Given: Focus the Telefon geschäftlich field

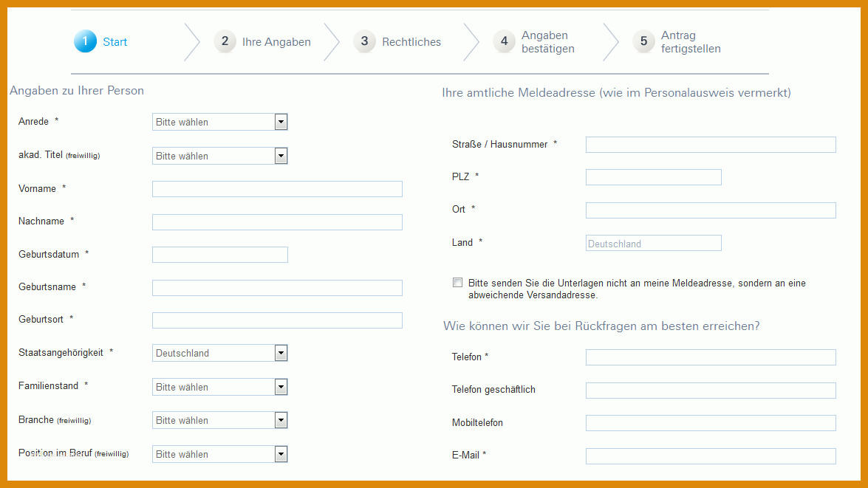Looking at the screenshot, I should (711, 390).
